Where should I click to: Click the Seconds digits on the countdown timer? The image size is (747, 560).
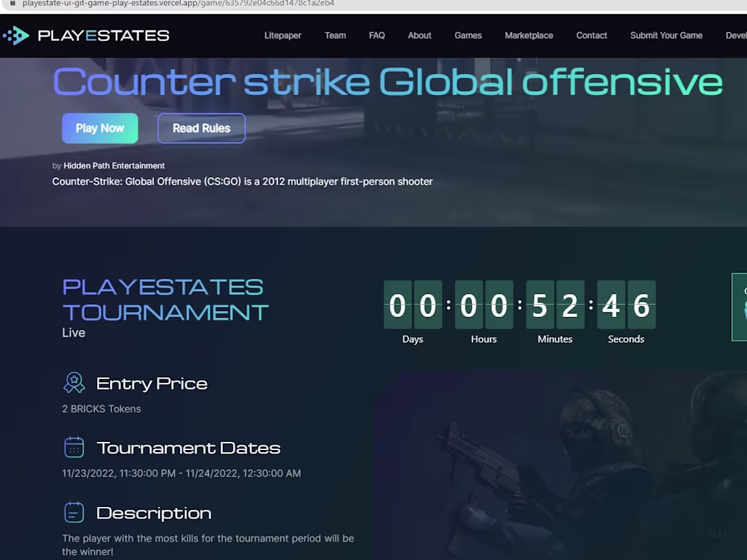(626, 306)
